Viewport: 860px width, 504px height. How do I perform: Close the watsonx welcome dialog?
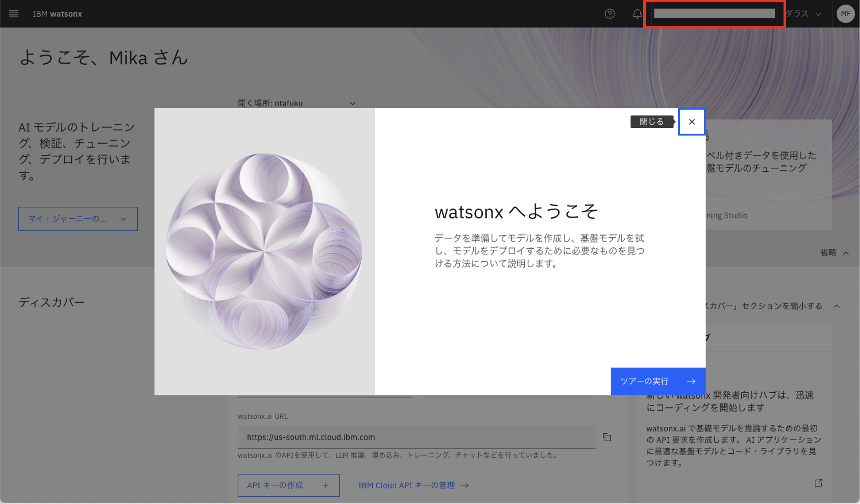[x=691, y=122]
